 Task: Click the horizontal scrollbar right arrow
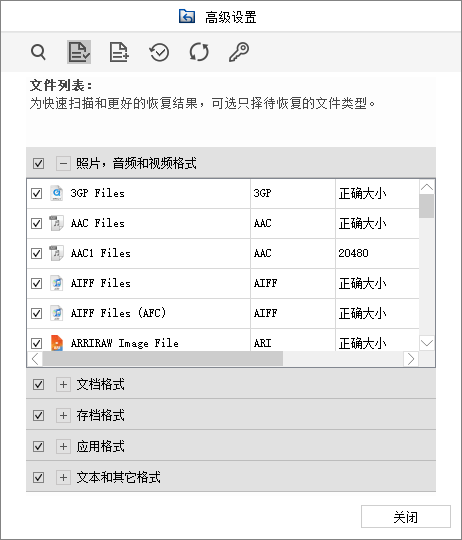click(x=411, y=359)
